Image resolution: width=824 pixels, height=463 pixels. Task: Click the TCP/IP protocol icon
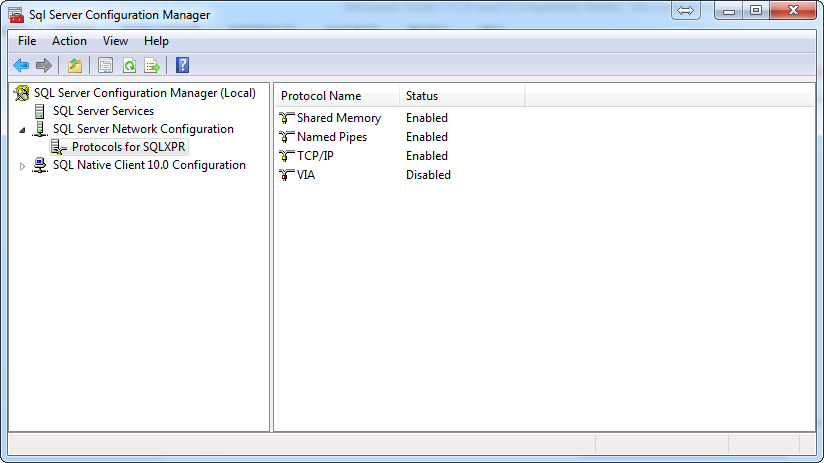(x=286, y=156)
